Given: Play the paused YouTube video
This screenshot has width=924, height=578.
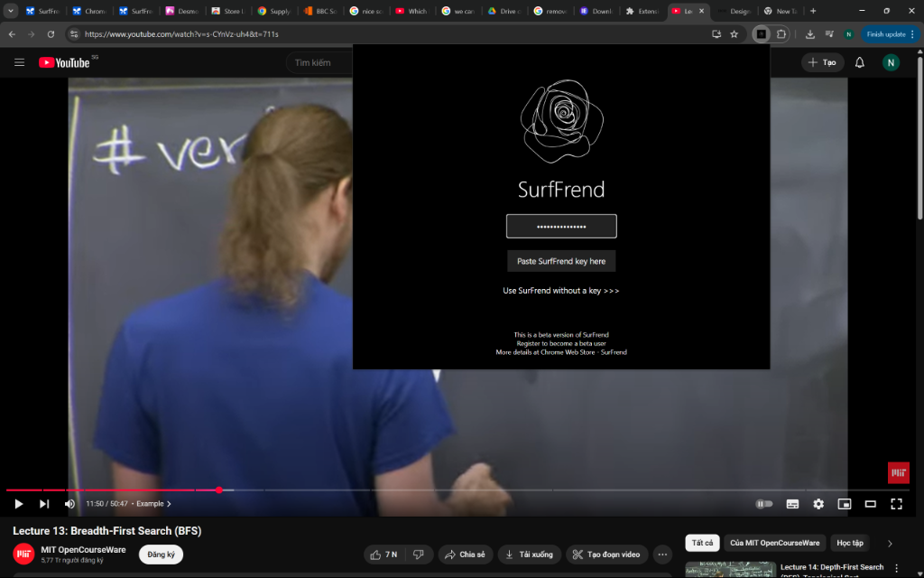Looking at the screenshot, I should pyautogui.click(x=18, y=504).
